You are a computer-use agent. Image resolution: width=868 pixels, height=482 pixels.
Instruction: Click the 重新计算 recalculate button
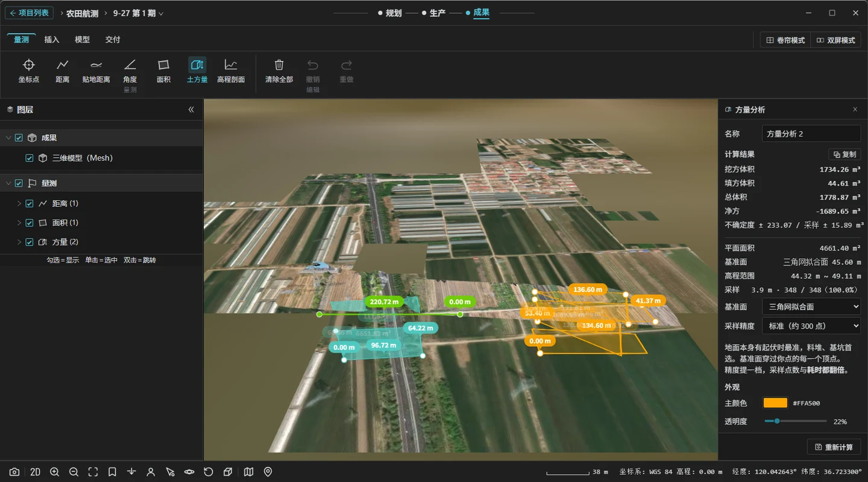(834, 447)
